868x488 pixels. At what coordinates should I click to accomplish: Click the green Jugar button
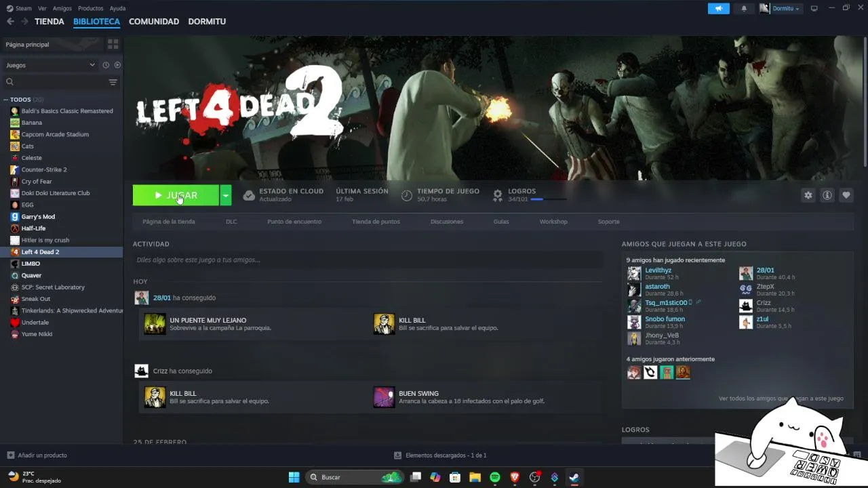point(176,195)
